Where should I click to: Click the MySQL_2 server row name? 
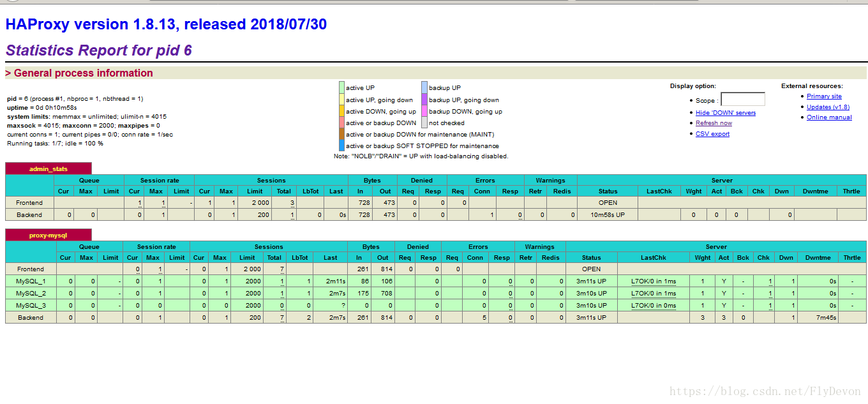coord(31,293)
